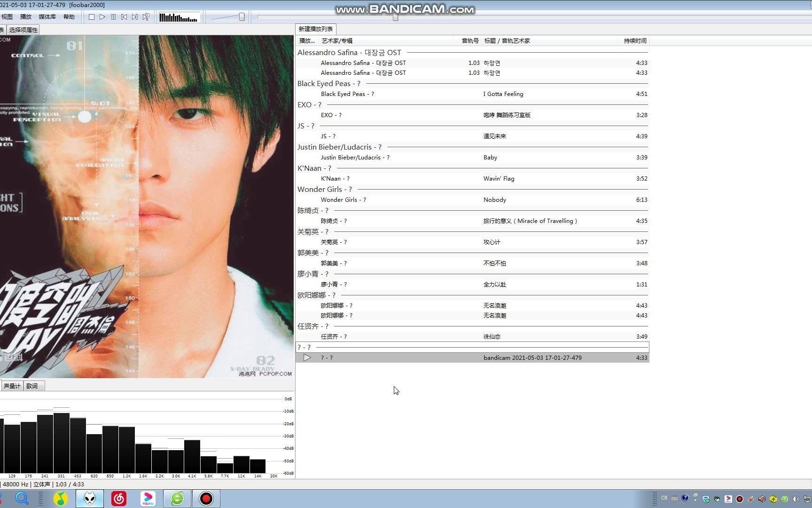Click the Play button in toolbar

[x=102, y=17]
